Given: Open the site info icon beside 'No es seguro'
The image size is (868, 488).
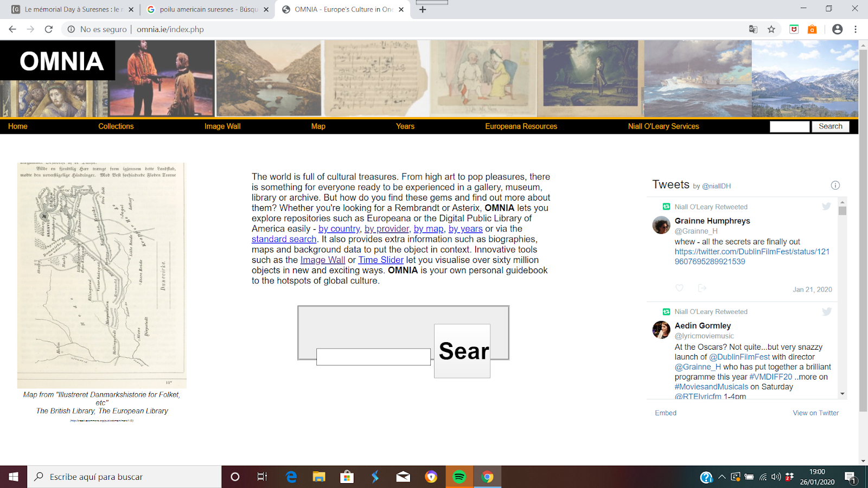Looking at the screenshot, I should [71, 29].
